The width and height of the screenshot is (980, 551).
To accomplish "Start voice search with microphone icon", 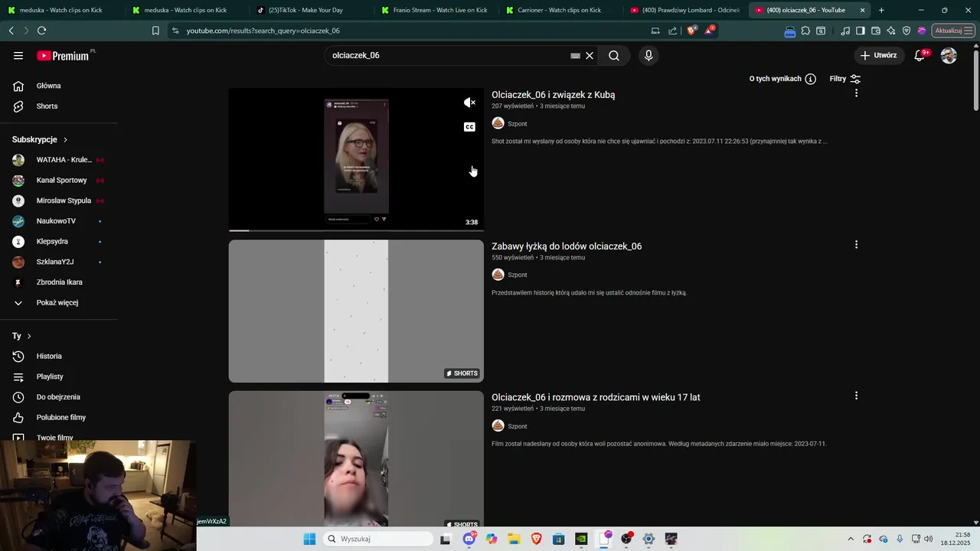I will (648, 55).
